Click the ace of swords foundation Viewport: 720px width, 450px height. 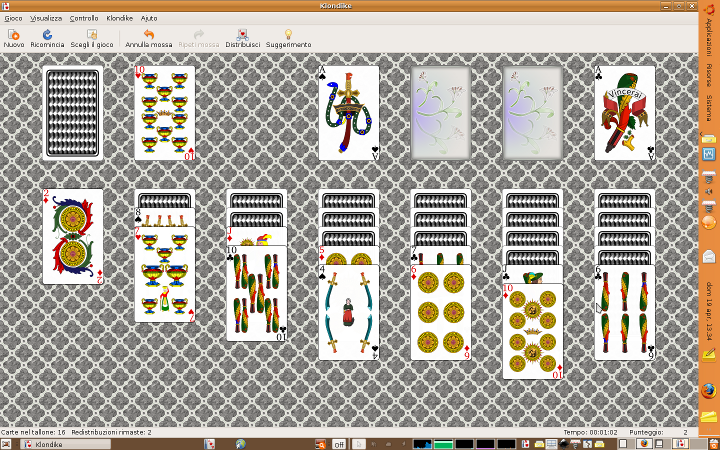(349, 113)
